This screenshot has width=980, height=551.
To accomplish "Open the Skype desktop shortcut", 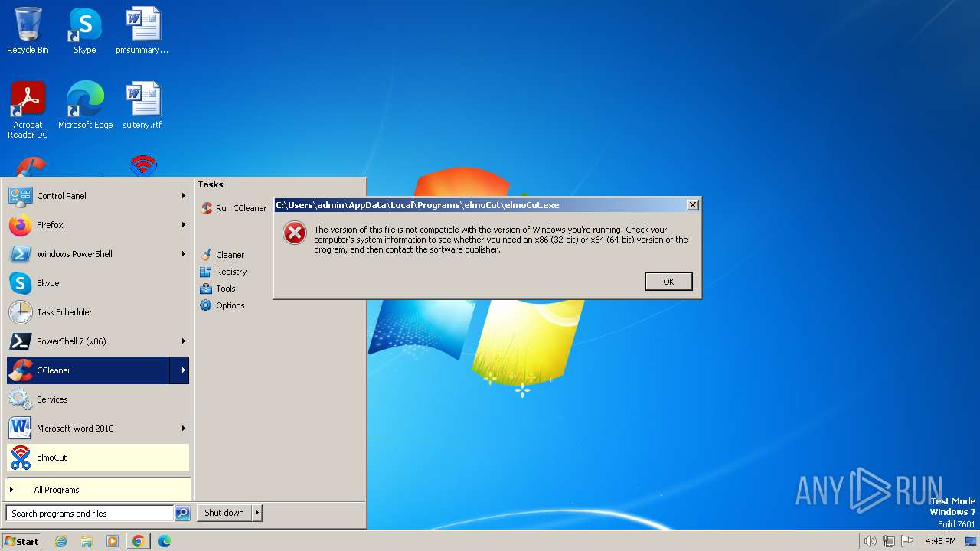I will click(x=85, y=31).
